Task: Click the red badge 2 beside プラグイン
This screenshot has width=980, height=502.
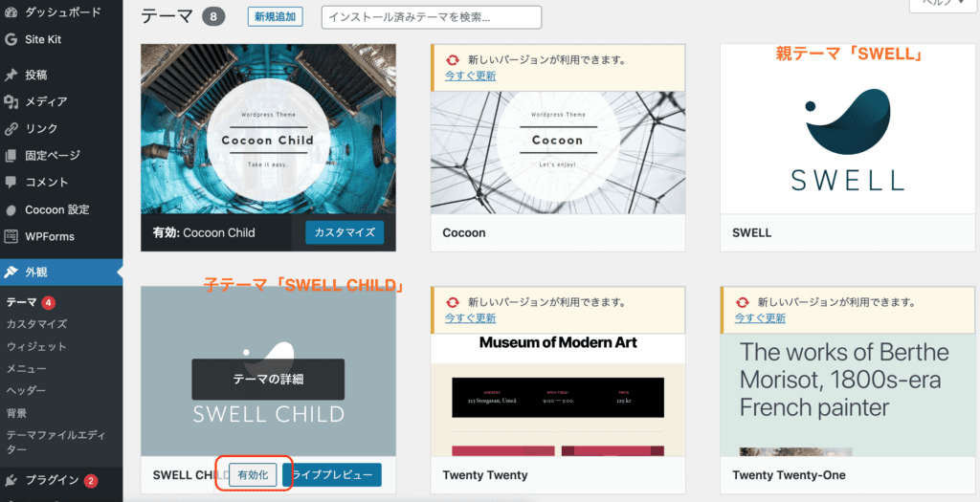Action: click(x=91, y=480)
